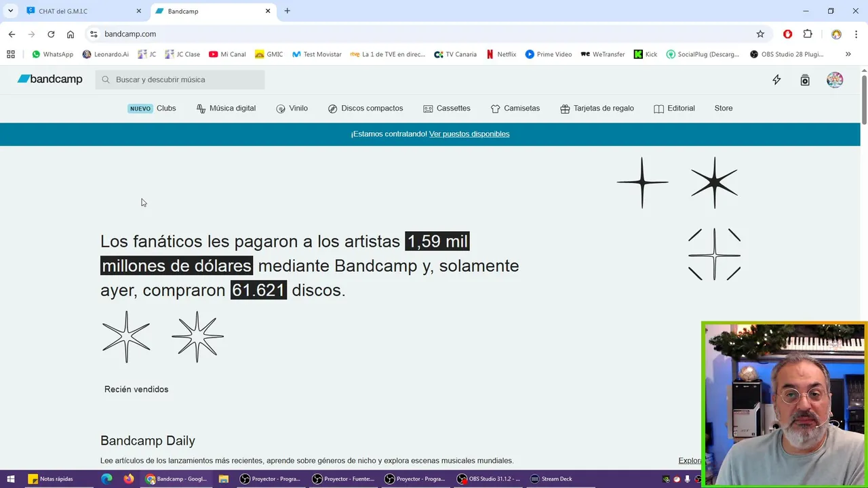The width and height of the screenshot is (868, 488).
Task: Open the Editorial section
Action: coord(674,108)
